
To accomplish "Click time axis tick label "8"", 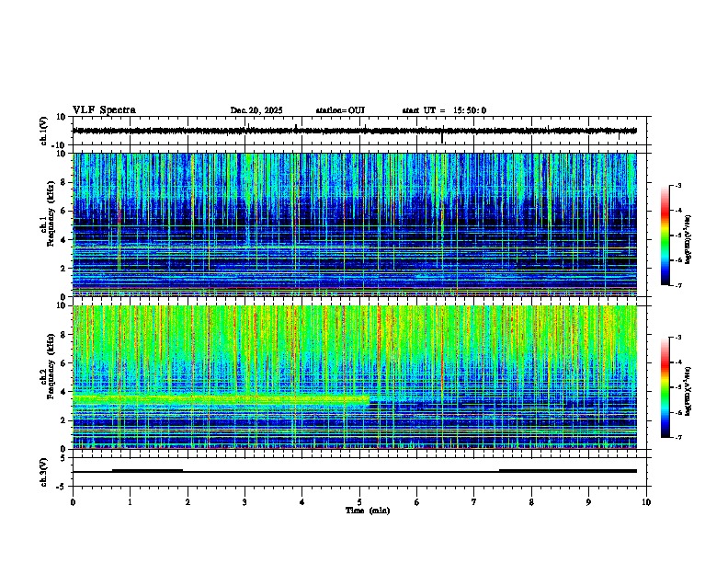I will coord(531,502).
